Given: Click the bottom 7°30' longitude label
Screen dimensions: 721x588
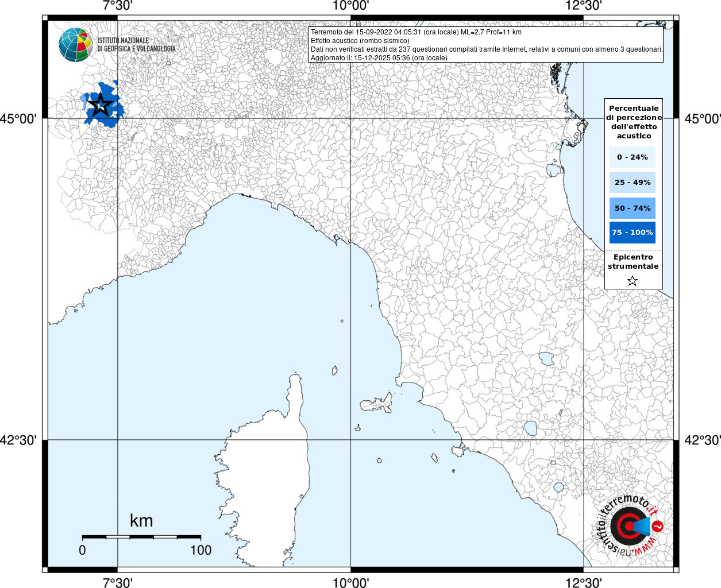Looking at the screenshot, I should click(118, 583).
